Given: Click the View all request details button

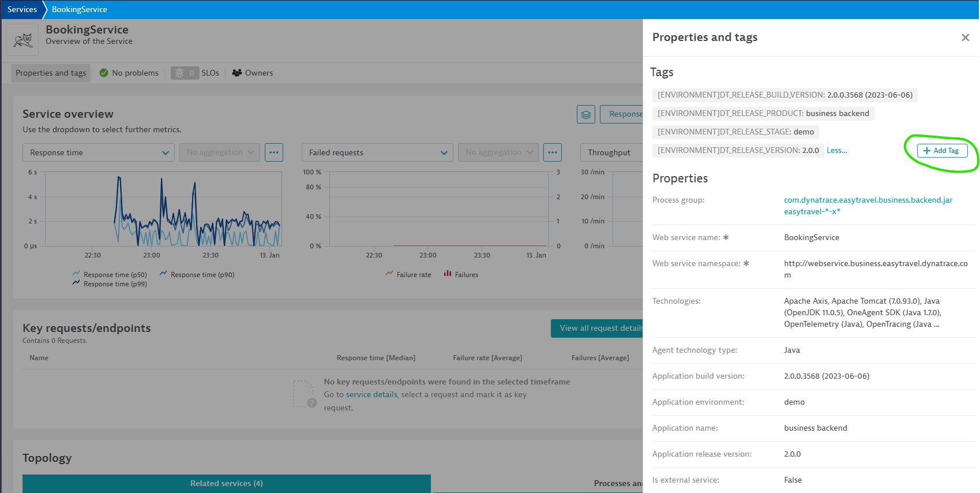Looking at the screenshot, I should click(x=597, y=328).
